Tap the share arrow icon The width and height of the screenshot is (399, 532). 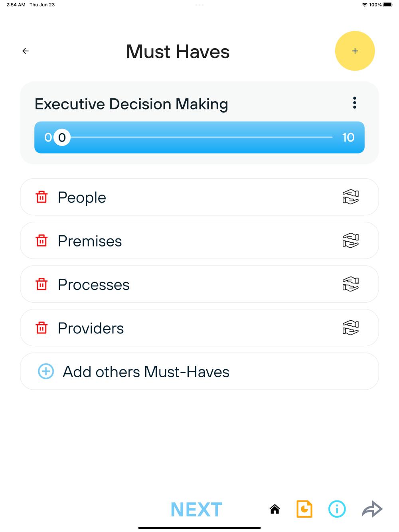372,509
